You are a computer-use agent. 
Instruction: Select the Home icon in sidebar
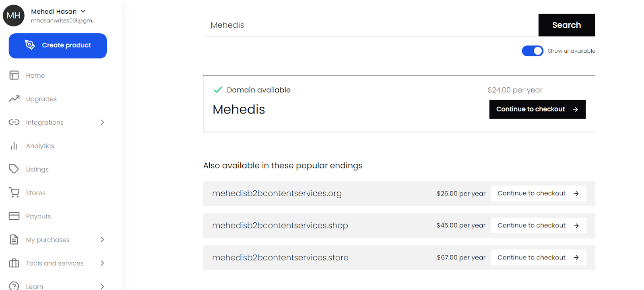point(14,75)
